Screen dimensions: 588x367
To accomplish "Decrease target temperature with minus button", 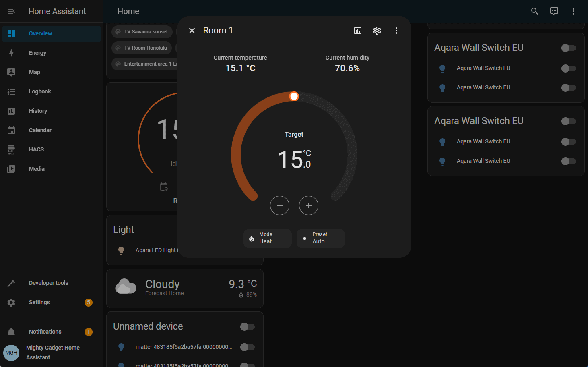I will [279, 205].
